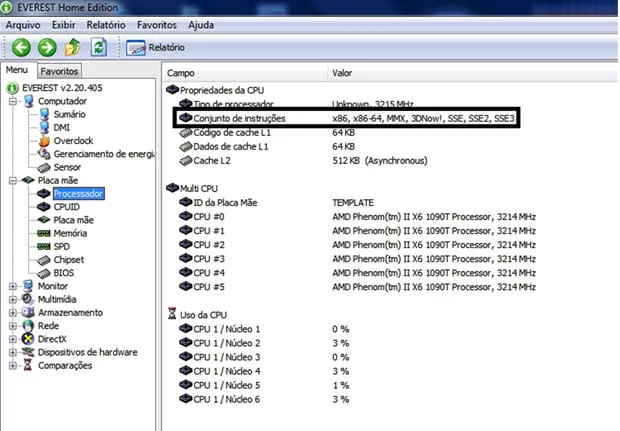Open the Exibir menu
This screenshot has width=620, height=431.
[x=63, y=25]
